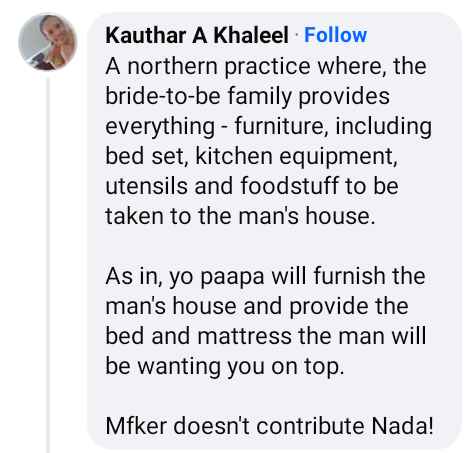Screen dimensions: 471x453
Task: Click the first paragraph starting 'A northern practice'
Action: click(269, 141)
